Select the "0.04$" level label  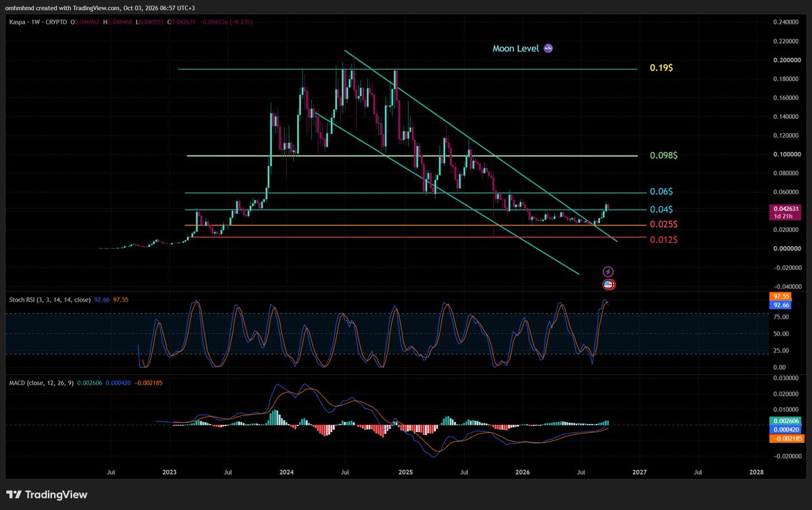click(662, 210)
